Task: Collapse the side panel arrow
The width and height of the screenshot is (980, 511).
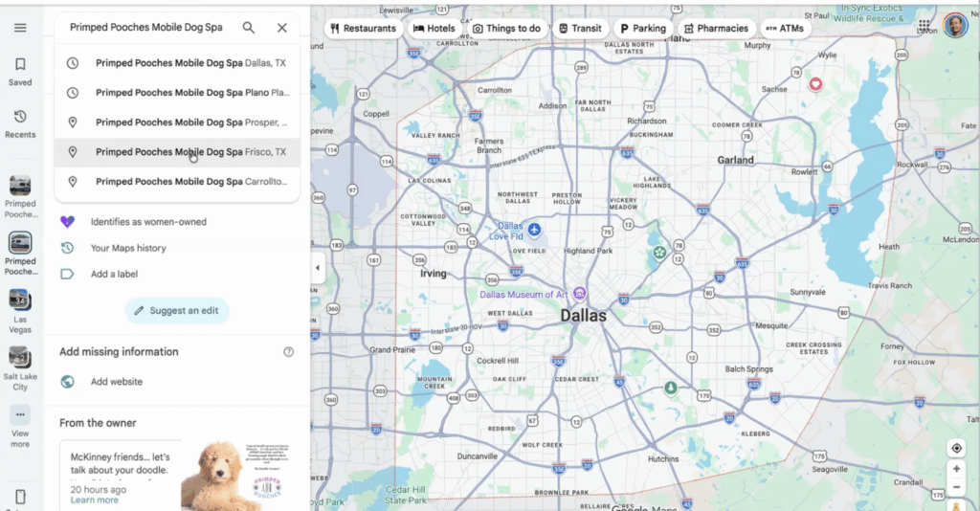Action: 318,268
